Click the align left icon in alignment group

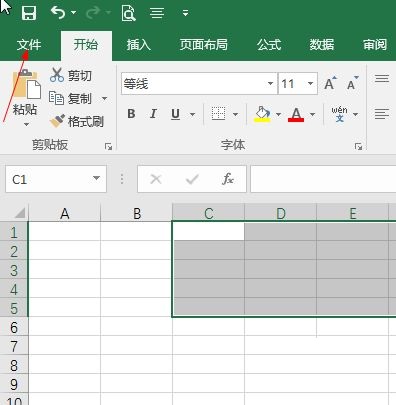click(x=382, y=114)
